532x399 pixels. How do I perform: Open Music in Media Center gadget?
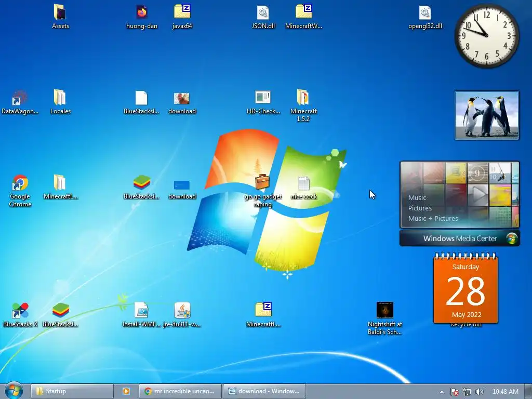click(x=417, y=197)
